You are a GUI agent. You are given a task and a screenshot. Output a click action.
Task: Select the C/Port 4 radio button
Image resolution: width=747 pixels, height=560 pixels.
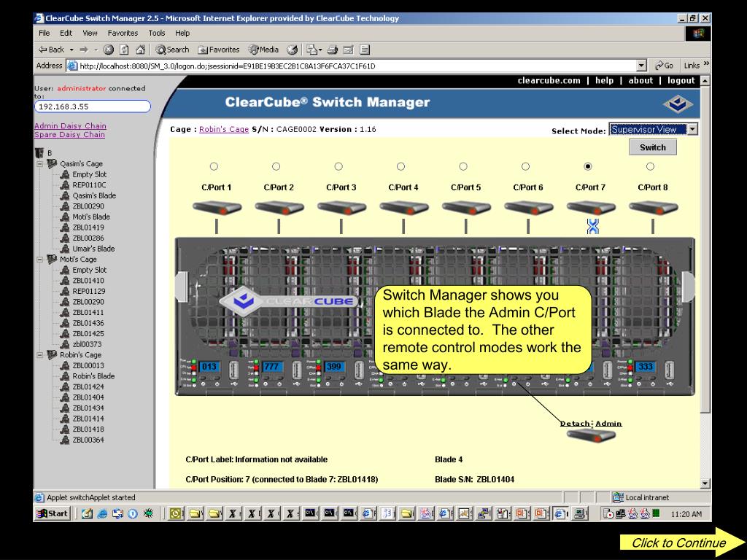[401, 166]
